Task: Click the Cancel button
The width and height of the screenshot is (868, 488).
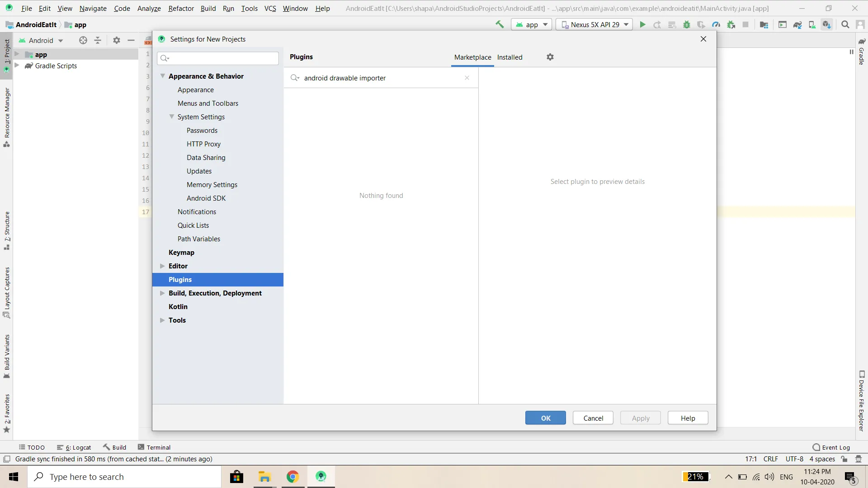Action: [593, 418]
